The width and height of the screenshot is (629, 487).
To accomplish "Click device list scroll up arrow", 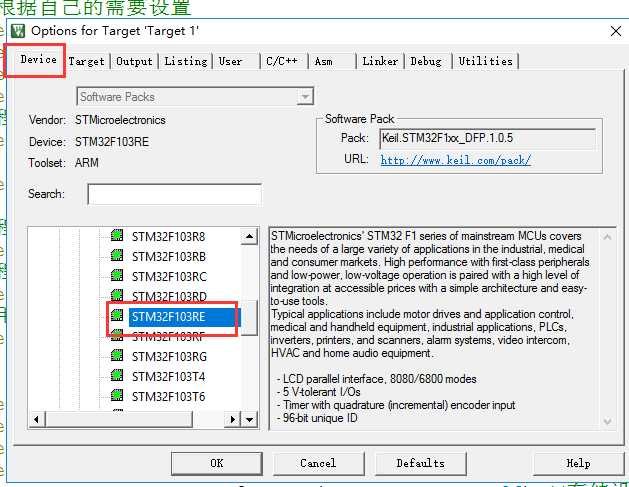I will pyautogui.click(x=249, y=236).
